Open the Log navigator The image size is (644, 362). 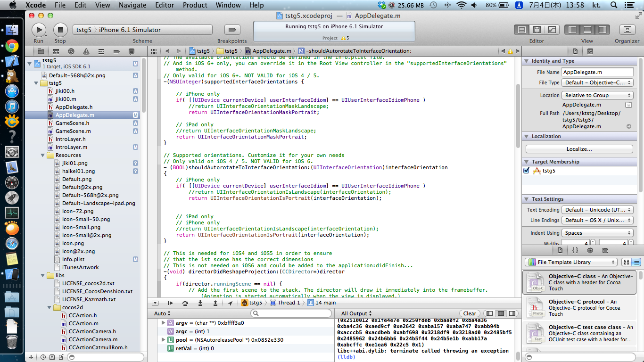coord(132,51)
